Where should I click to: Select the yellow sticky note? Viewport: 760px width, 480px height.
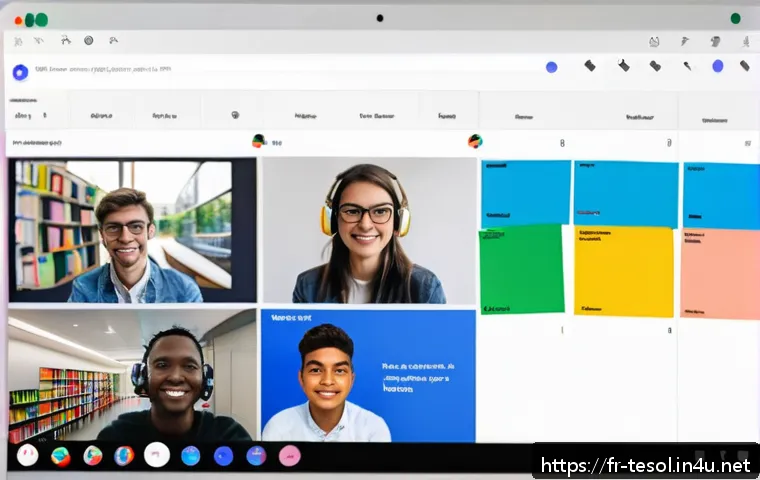coord(623,271)
